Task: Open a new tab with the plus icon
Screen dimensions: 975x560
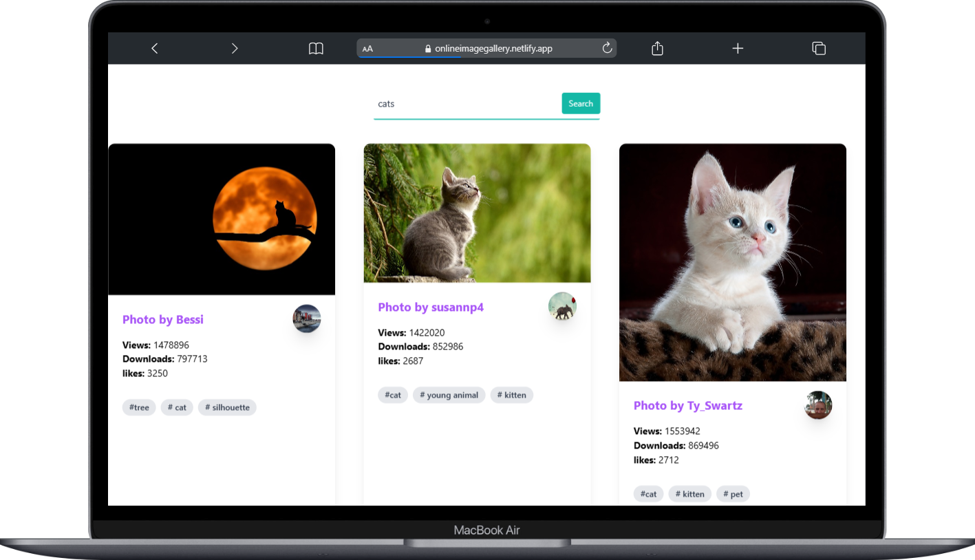Action: [x=738, y=48]
